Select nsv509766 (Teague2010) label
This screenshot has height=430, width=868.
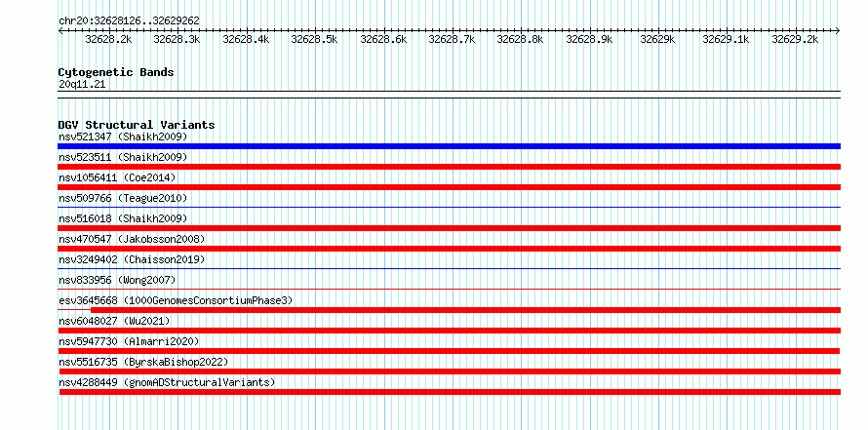coord(123,198)
